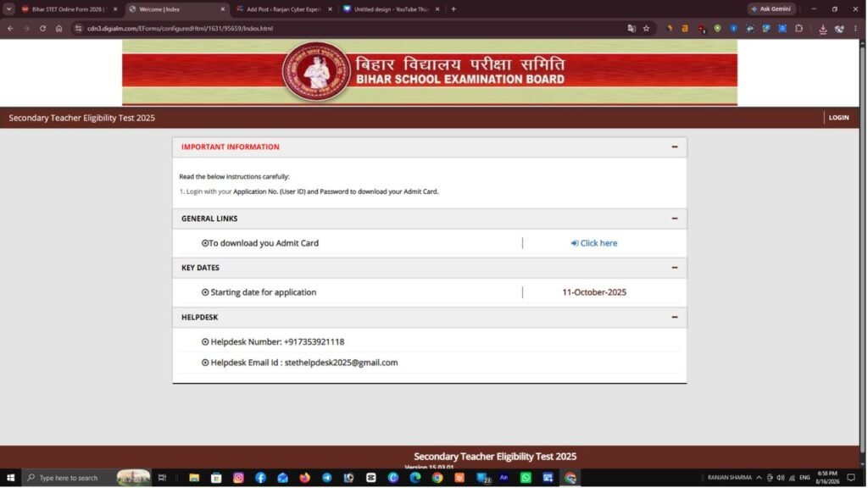Open the taskbar clock and date

pos(827,478)
